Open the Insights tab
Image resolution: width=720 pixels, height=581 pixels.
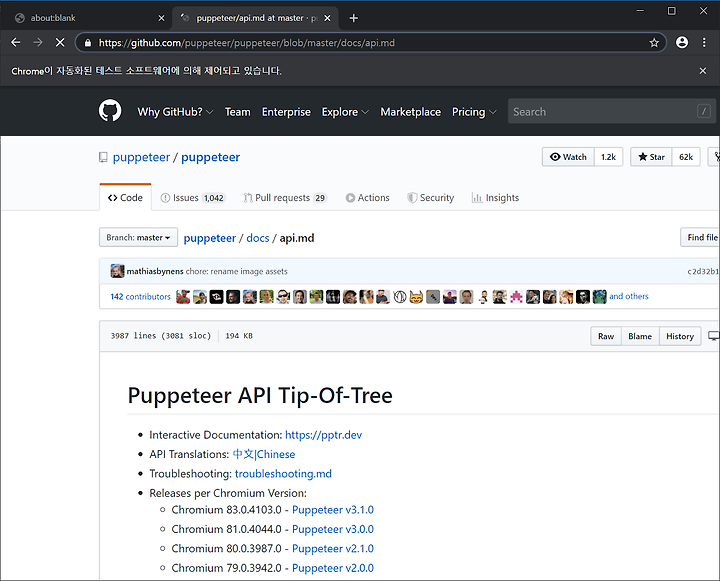point(495,197)
